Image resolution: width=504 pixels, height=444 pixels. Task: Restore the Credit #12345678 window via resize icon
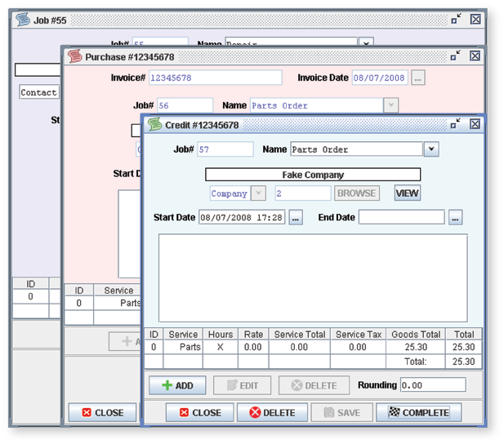pyautogui.click(x=456, y=124)
